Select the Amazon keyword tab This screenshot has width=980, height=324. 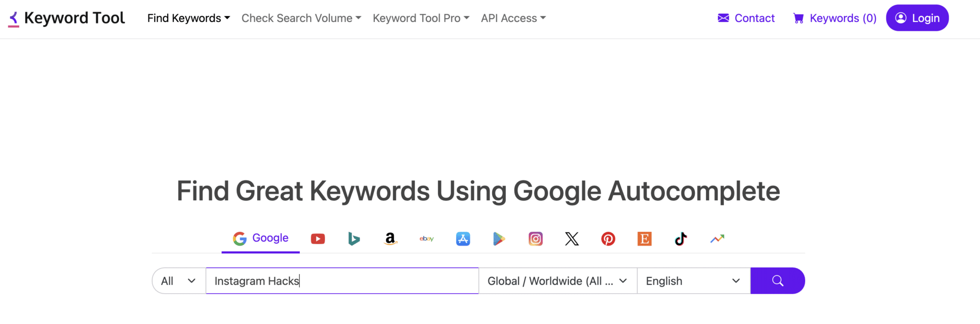[x=390, y=239]
